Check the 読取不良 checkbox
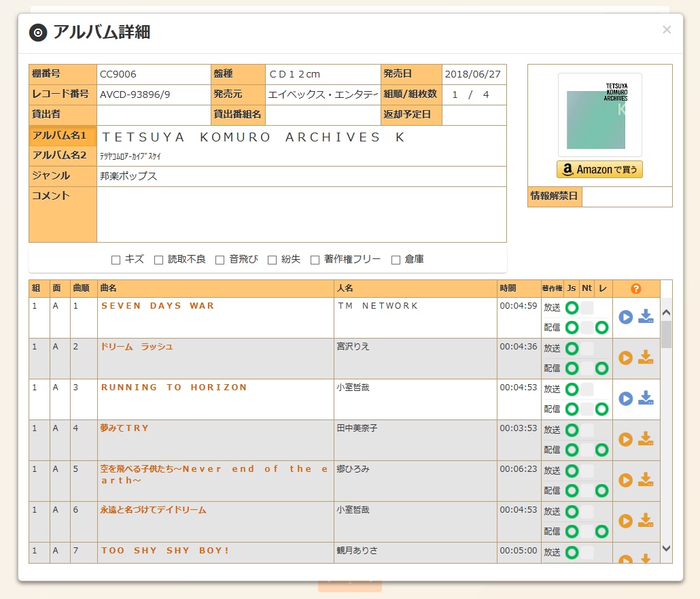This screenshot has height=599, width=700. 158,260
